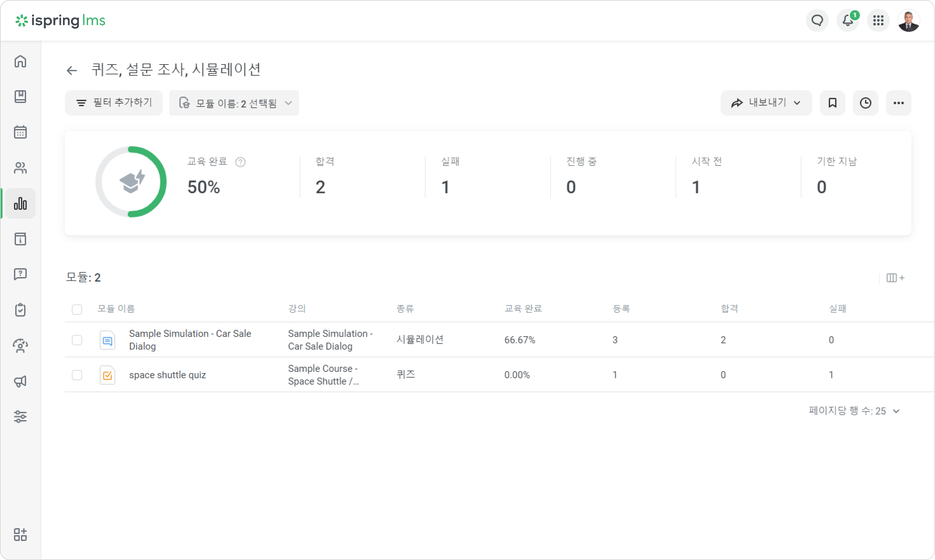The height and width of the screenshot is (560, 935).
Task: Add columns with the column plus icon
Action: click(895, 278)
